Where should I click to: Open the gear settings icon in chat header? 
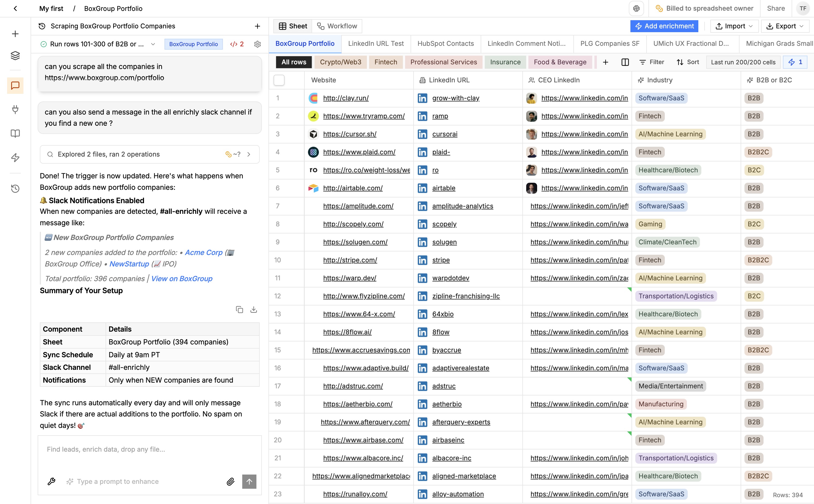click(x=257, y=44)
